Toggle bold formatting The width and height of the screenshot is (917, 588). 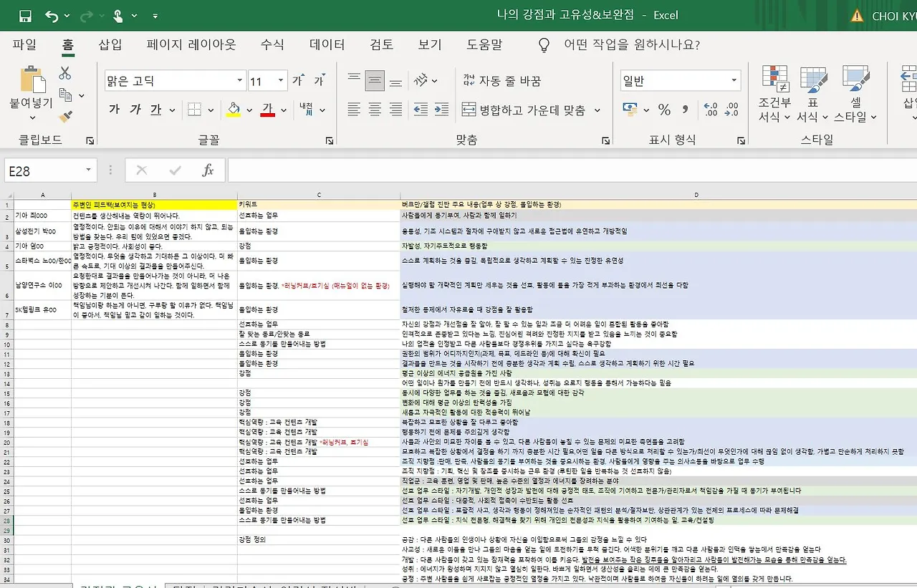(x=115, y=110)
